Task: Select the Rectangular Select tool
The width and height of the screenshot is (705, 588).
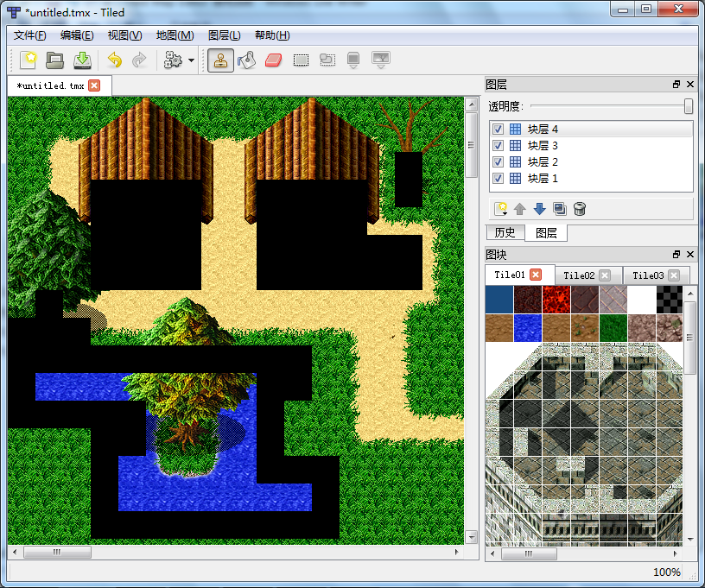Action: [301, 60]
